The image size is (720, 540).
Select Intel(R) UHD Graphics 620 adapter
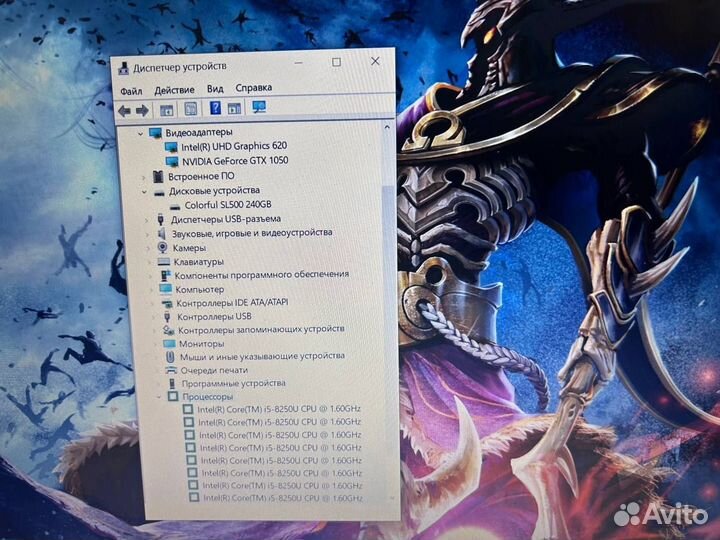[x=234, y=146]
